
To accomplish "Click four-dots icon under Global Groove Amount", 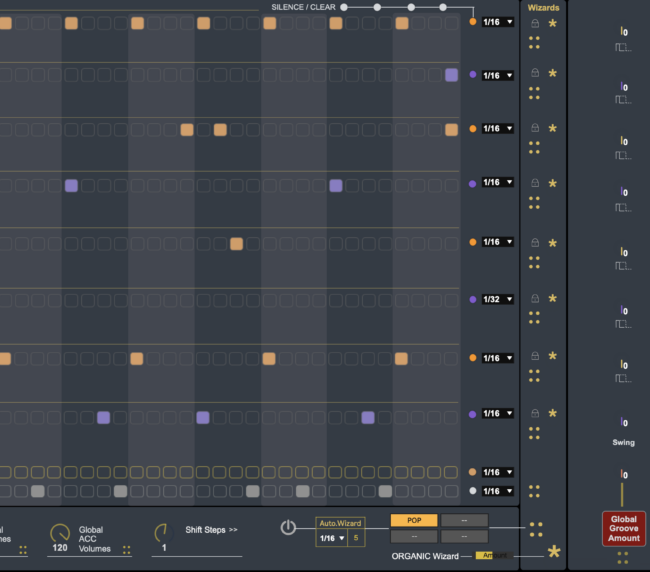I will coord(623,558).
